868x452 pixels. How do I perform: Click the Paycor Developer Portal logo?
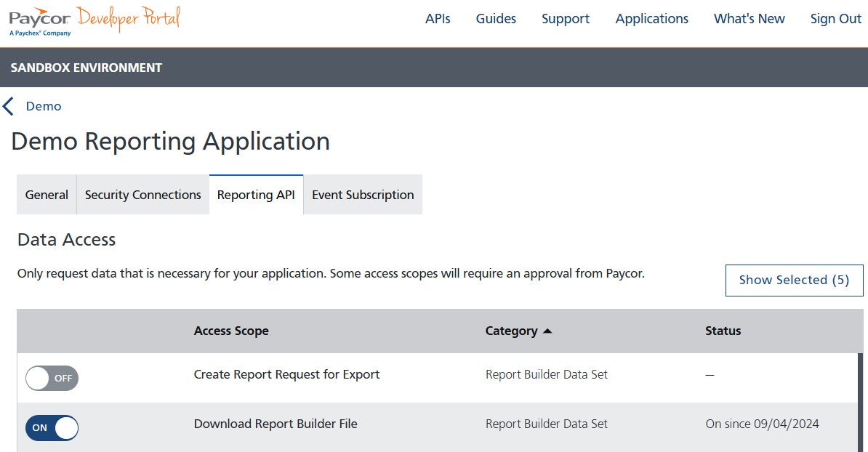pos(93,20)
